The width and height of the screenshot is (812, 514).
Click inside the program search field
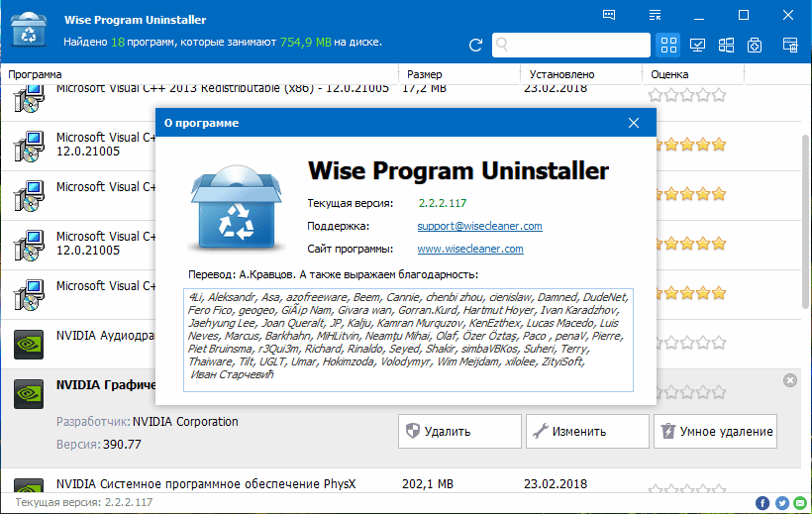coord(574,45)
